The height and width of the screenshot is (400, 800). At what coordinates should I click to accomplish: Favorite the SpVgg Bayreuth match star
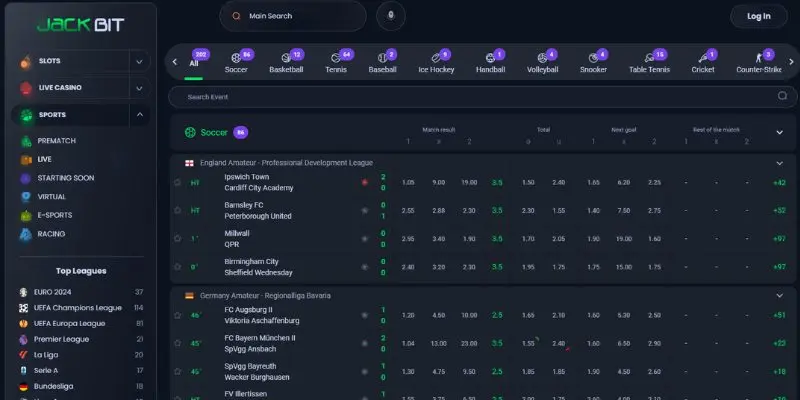177,371
